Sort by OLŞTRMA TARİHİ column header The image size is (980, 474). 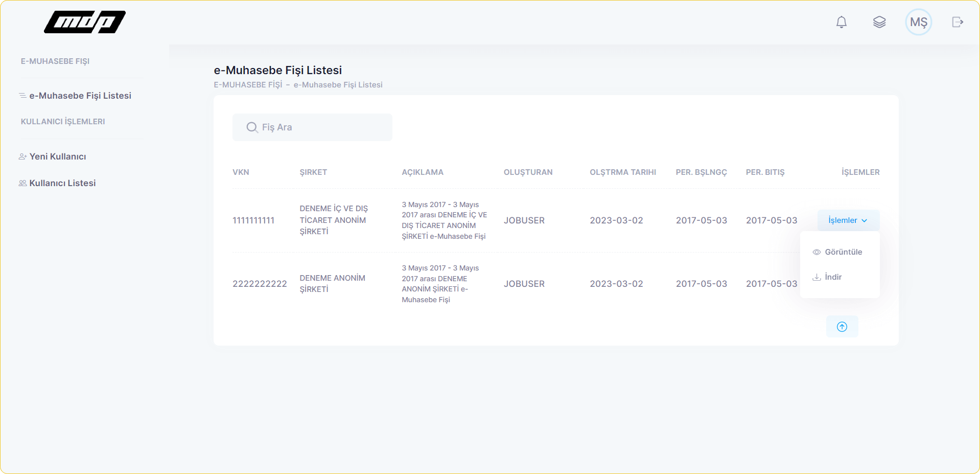pyautogui.click(x=623, y=172)
